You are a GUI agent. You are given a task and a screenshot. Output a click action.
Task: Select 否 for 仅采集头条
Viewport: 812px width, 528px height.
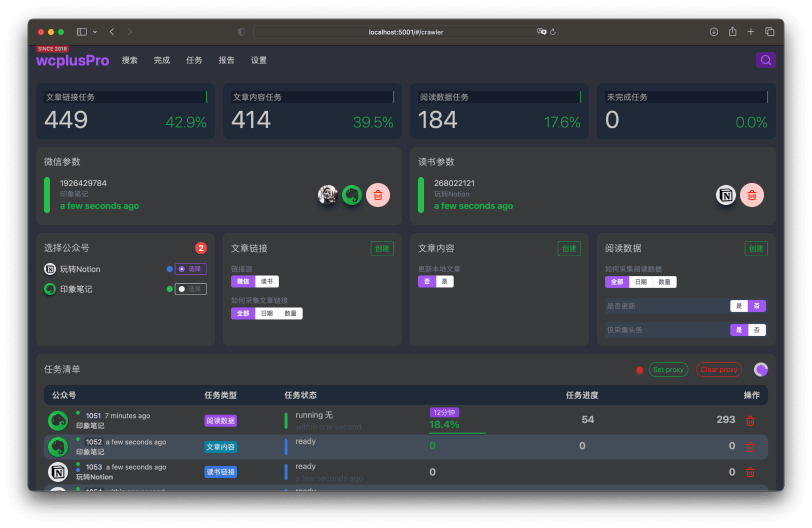point(757,330)
